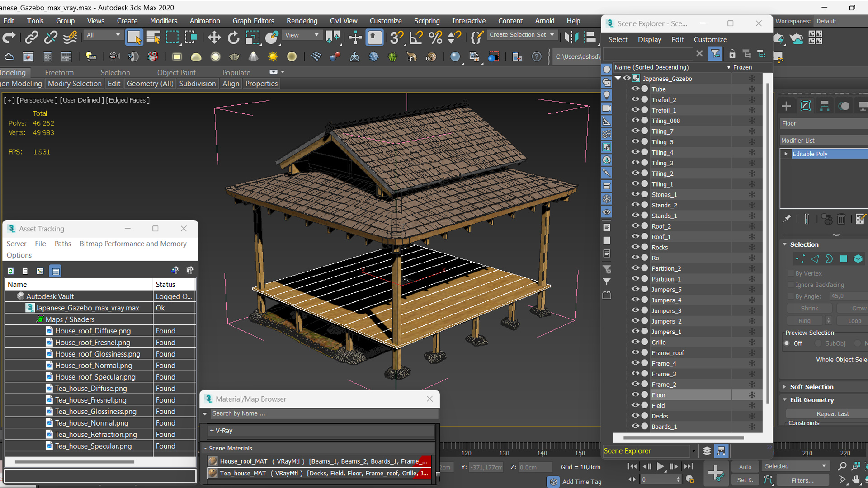Switch Asset Tracking to table view icon
The image size is (868, 488).
coord(56,271)
